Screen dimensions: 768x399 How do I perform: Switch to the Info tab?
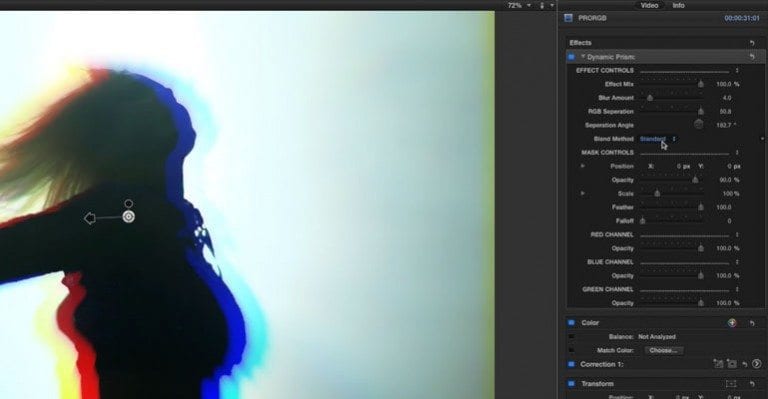tap(678, 5)
